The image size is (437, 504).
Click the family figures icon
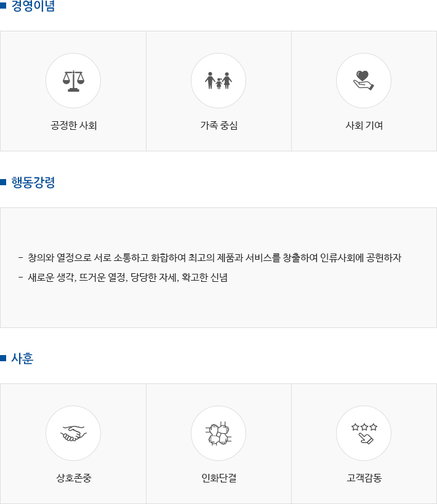tap(218, 81)
